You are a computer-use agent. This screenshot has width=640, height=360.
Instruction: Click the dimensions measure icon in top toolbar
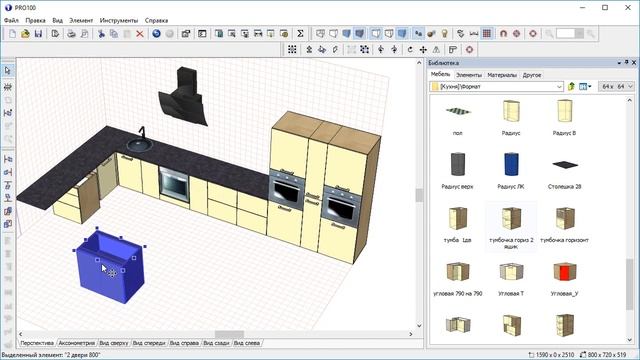474,34
